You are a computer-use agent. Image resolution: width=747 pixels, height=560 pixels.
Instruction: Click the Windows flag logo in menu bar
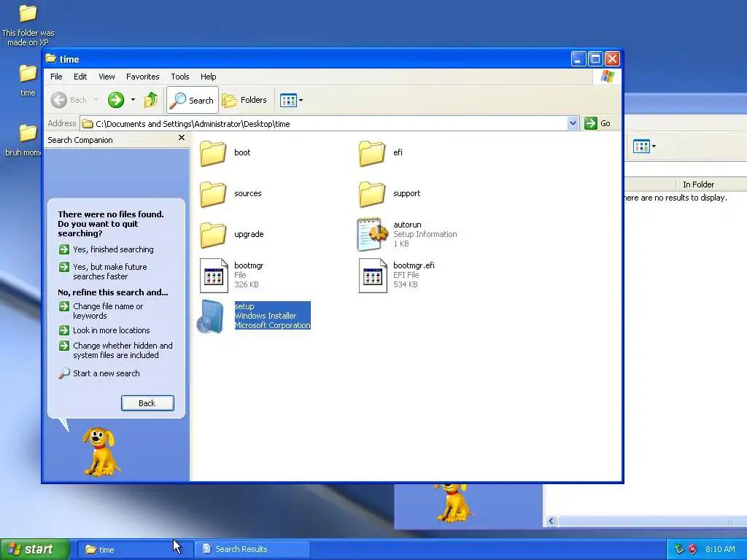click(x=608, y=76)
